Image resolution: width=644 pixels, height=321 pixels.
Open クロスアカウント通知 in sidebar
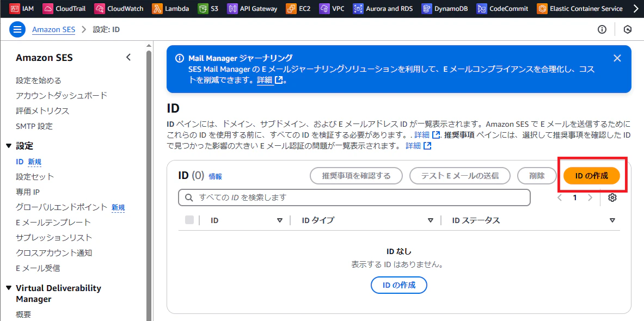pos(54,253)
